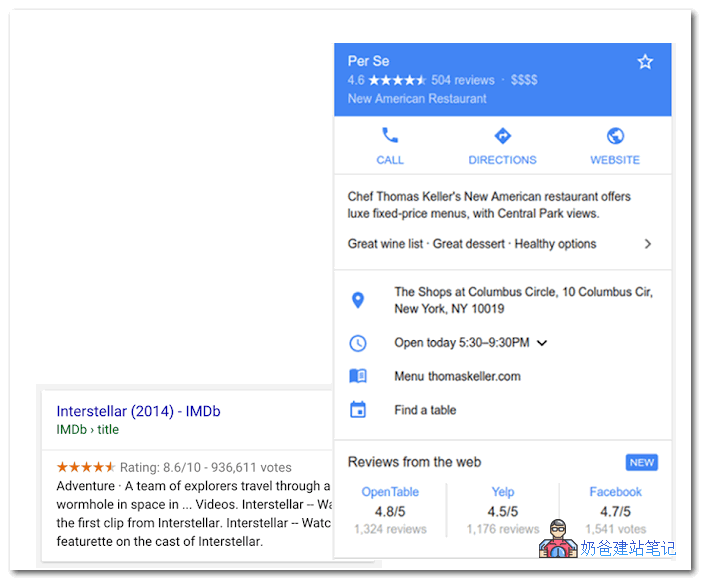The image size is (702, 581).
Task: Click the $$$$ price indicator
Action: point(524,80)
